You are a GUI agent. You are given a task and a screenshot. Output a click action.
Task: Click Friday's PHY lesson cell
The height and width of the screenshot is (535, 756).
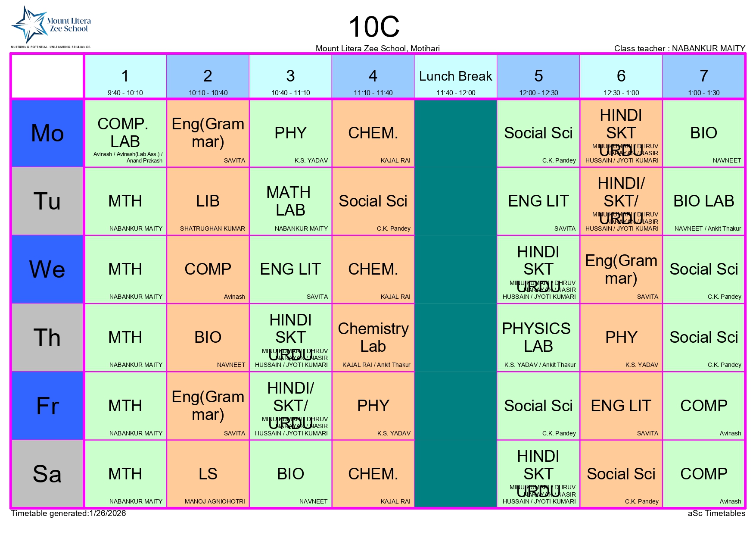click(x=373, y=406)
